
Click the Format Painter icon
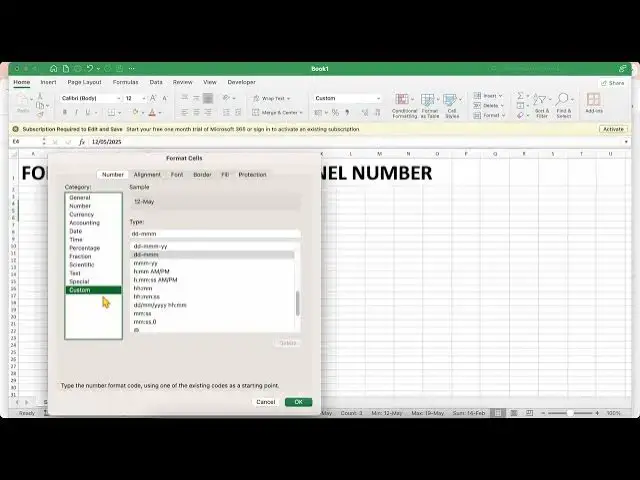40,115
